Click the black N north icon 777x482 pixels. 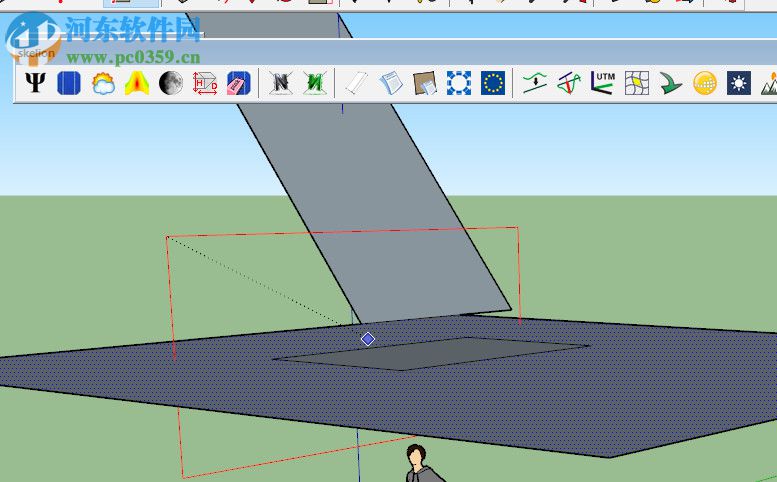tap(281, 83)
